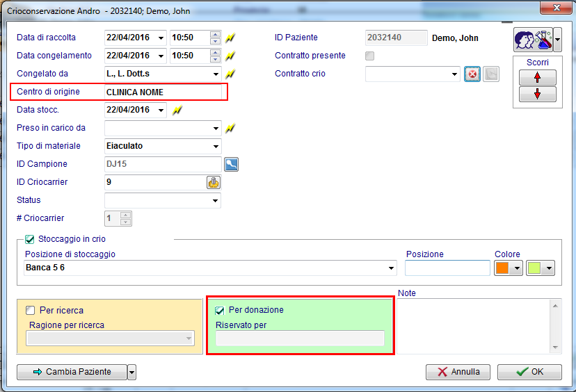Adjust Data congelamento time spinner
Screen dimensions: 576x392
(x=215, y=56)
